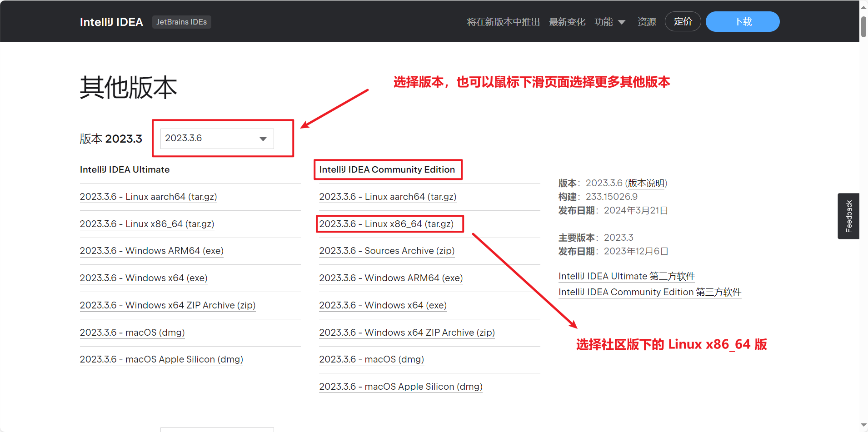Download Community Windows x64 exe
868x432 pixels.
(383, 305)
